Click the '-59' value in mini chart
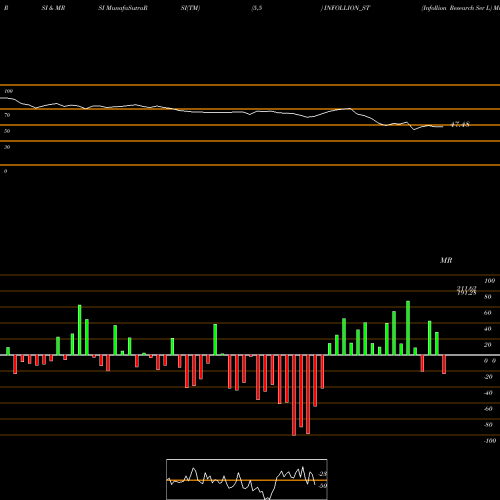The height and width of the screenshot is (500, 500). click(323, 486)
